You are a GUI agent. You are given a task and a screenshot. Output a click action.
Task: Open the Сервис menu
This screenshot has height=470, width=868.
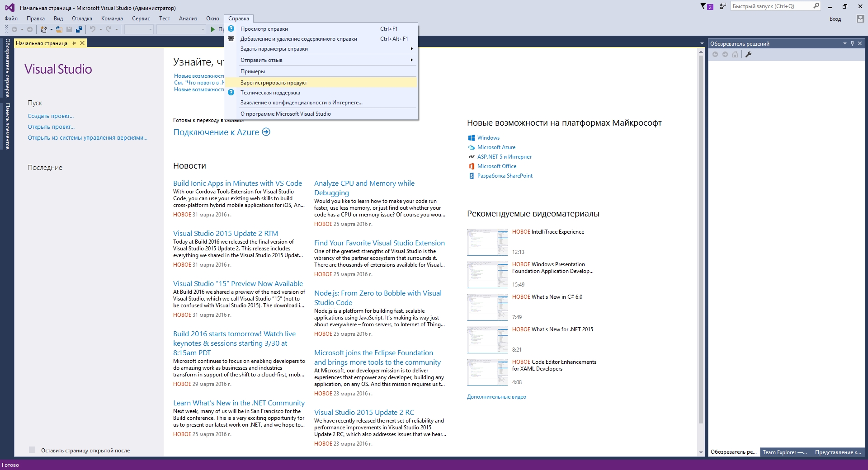click(141, 19)
